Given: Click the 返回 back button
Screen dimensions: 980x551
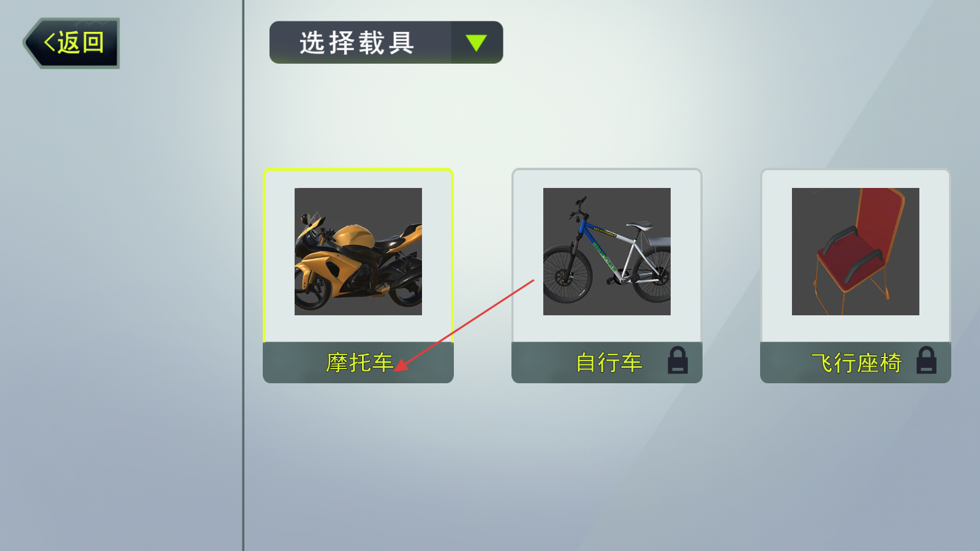Looking at the screenshot, I should click(x=72, y=43).
